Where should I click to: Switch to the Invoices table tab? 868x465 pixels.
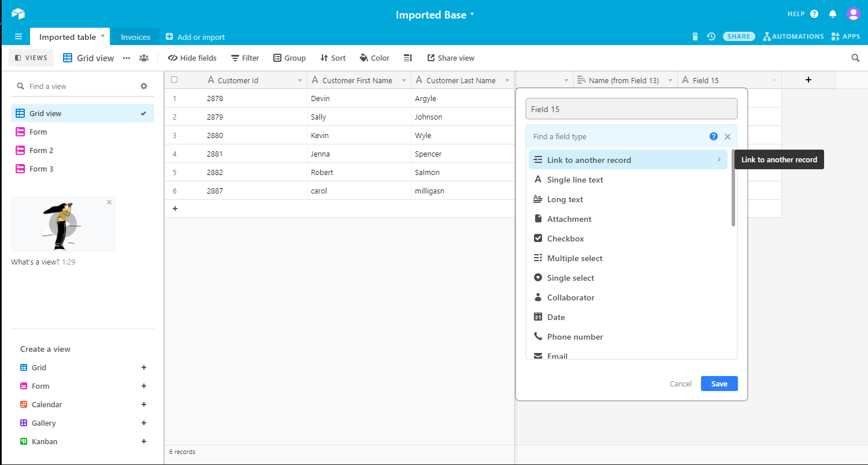tap(136, 36)
